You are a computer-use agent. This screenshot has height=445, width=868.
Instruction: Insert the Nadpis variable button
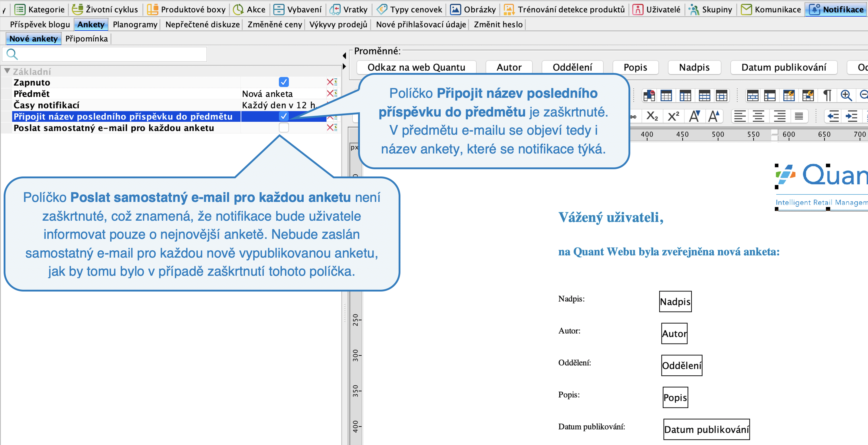point(694,67)
